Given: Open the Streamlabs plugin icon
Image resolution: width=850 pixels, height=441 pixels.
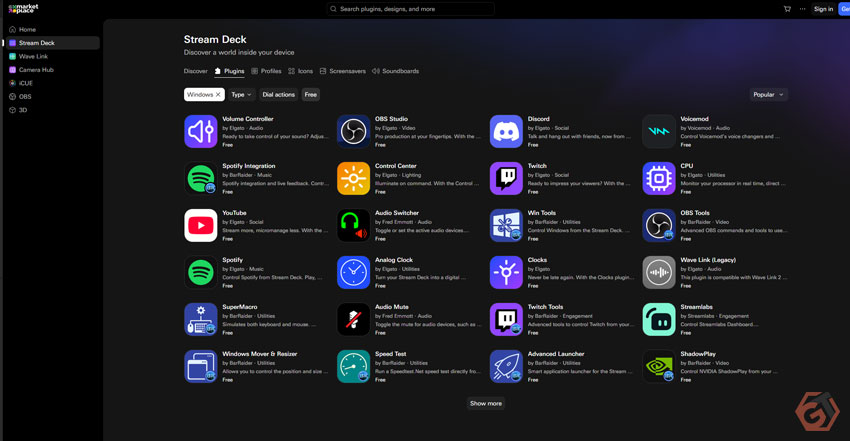Looking at the screenshot, I should (x=659, y=320).
